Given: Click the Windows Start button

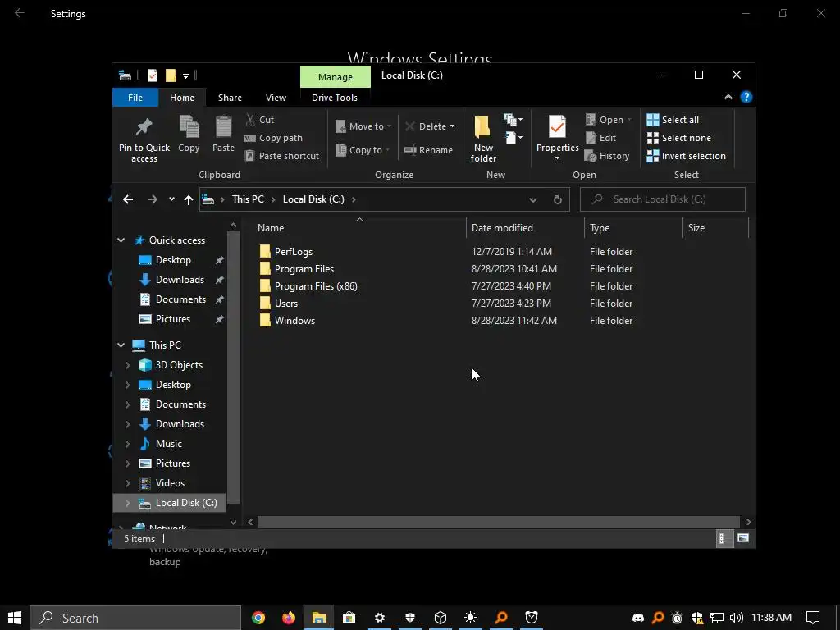Looking at the screenshot, I should 15,618.
